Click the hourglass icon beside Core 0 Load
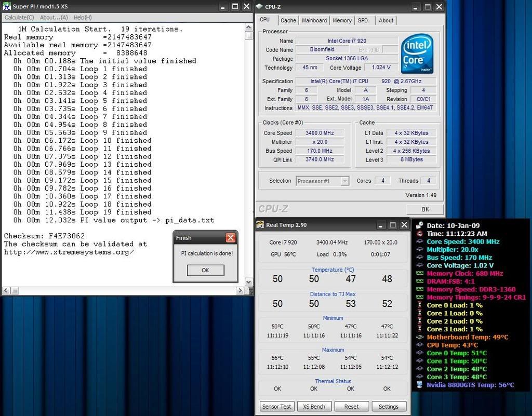The image size is (532, 416). pos(420,305)
